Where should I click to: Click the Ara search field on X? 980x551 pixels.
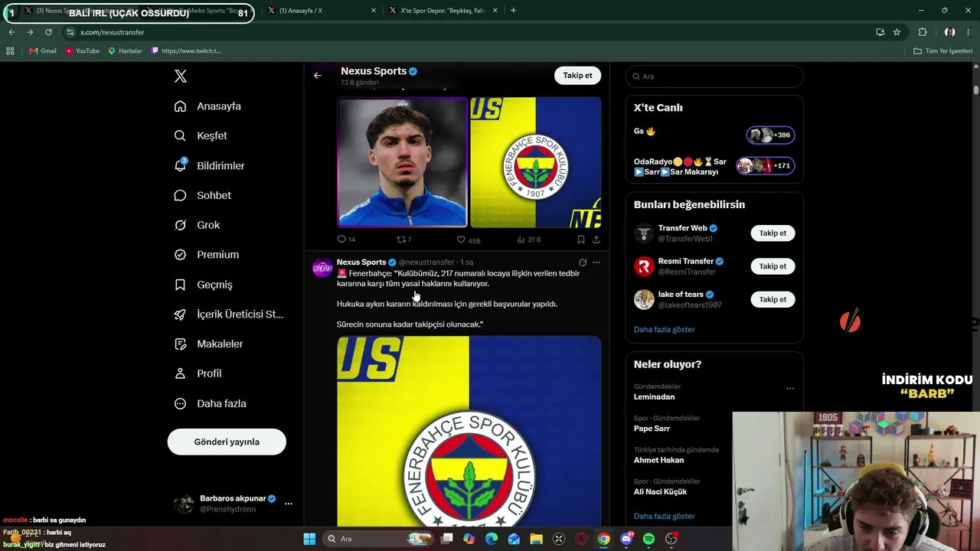tap(714, 77)
